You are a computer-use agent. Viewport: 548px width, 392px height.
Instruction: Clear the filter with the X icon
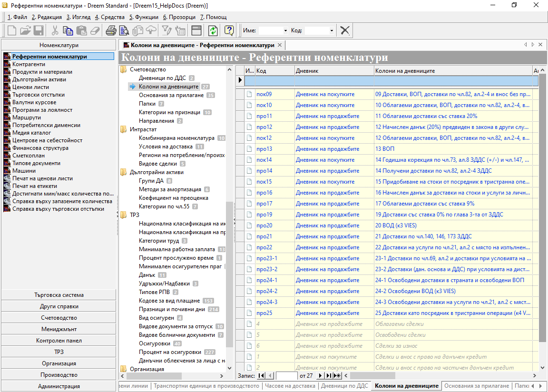click(x=345, y=30)
